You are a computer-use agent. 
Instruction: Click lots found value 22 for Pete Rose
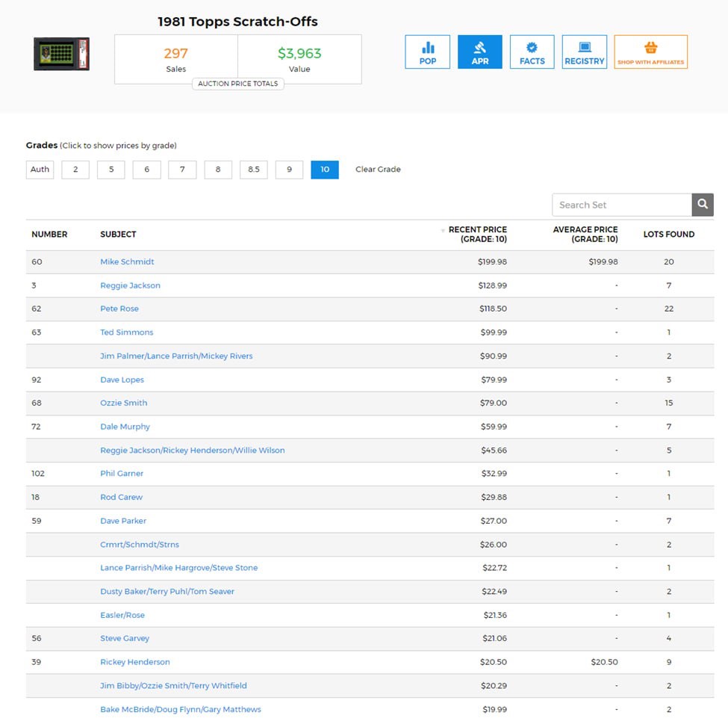(x=668, y=309)
